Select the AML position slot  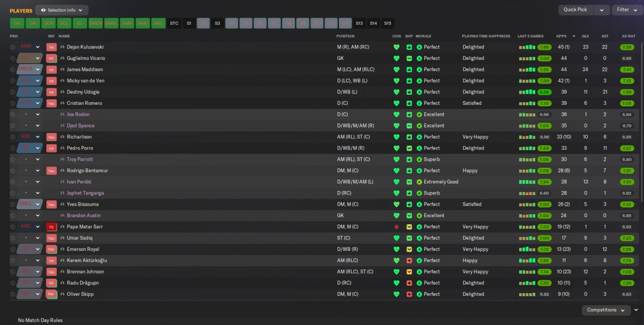tap(158, 23)
